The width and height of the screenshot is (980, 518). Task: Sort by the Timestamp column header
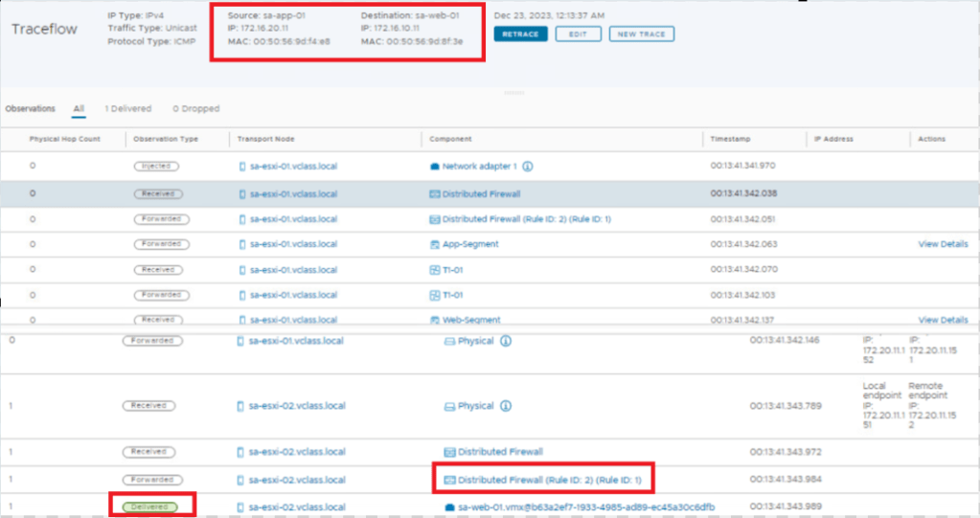pyautogui.click(x=730, y=139)
